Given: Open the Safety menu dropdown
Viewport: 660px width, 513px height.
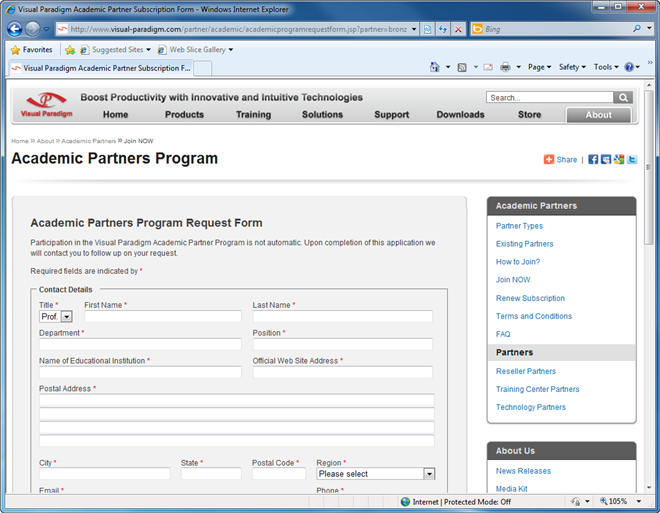Looking at the screenshot, I should click(572, 67).
